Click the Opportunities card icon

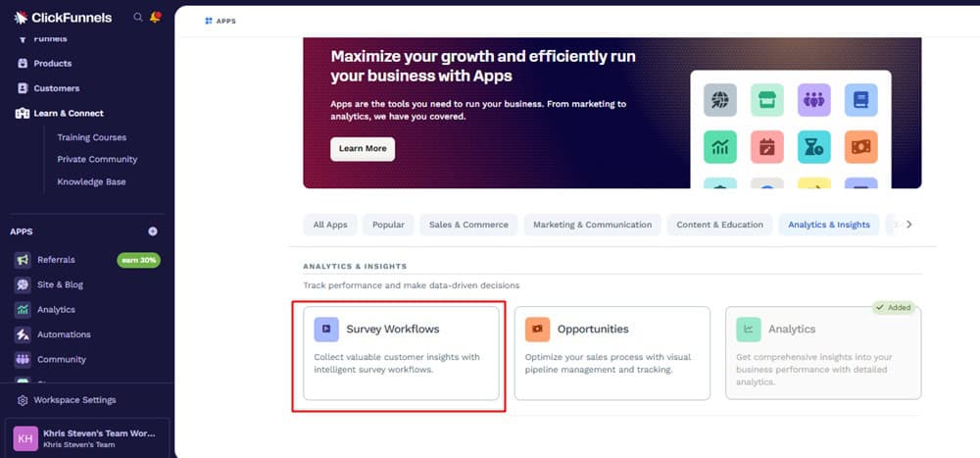[537, 330]
